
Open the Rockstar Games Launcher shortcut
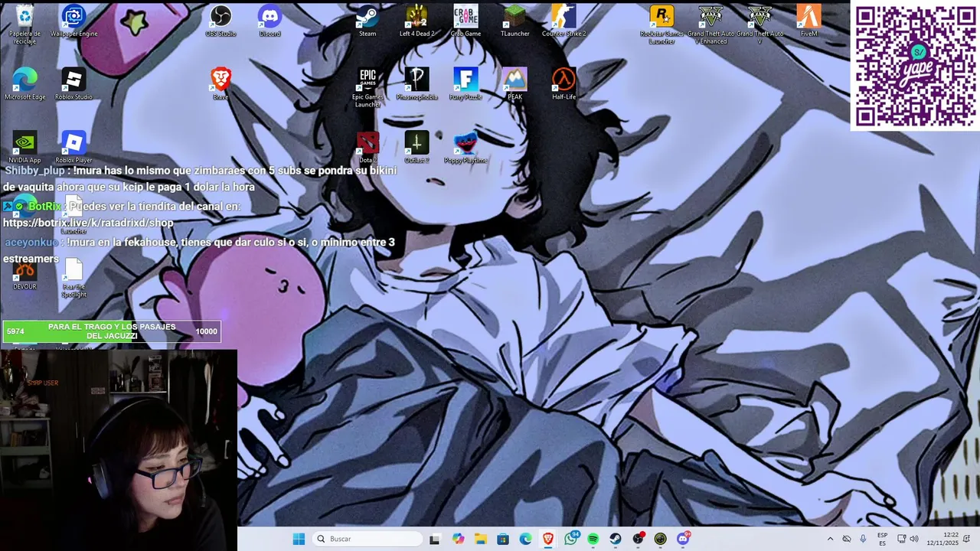(661, 24)
